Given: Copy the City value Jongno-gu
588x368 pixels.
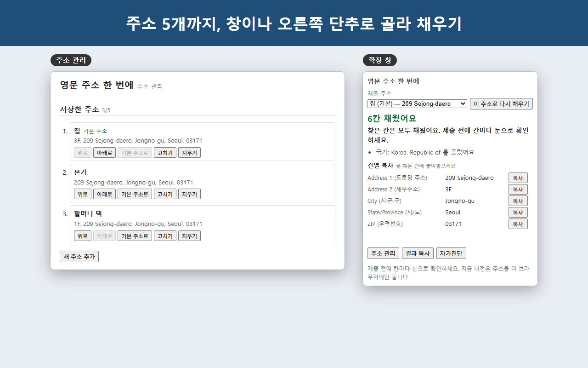Looking at the screenshot, I should [518, 201].
